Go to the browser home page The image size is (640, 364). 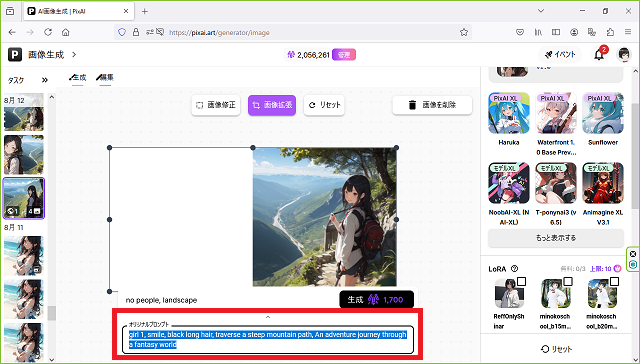point(65,32)
